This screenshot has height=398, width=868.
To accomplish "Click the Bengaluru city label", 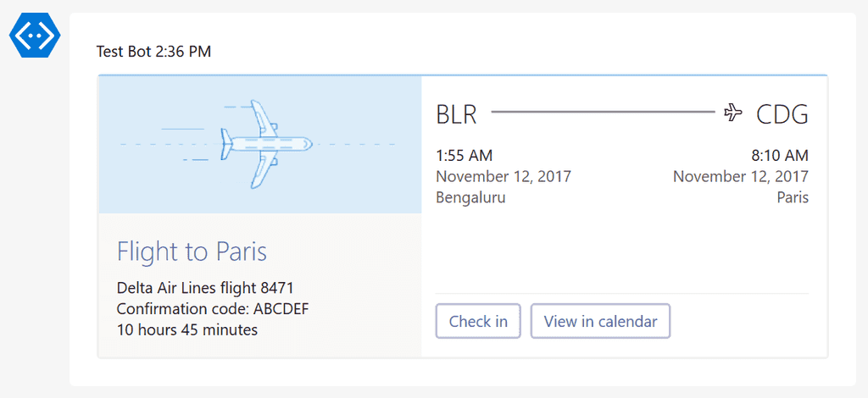I will pos(471,198).
